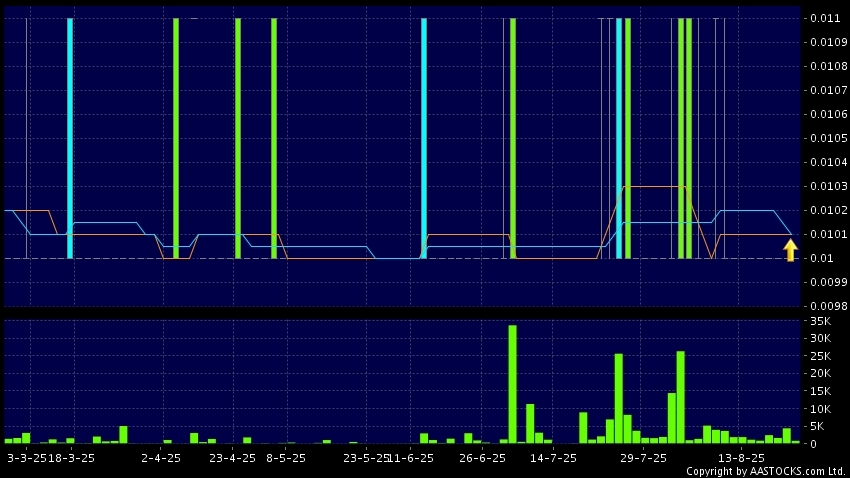The width and height of the screenshot is (850, 478).
Task: Pick the 18-3-25 date label
Action: 72,458
